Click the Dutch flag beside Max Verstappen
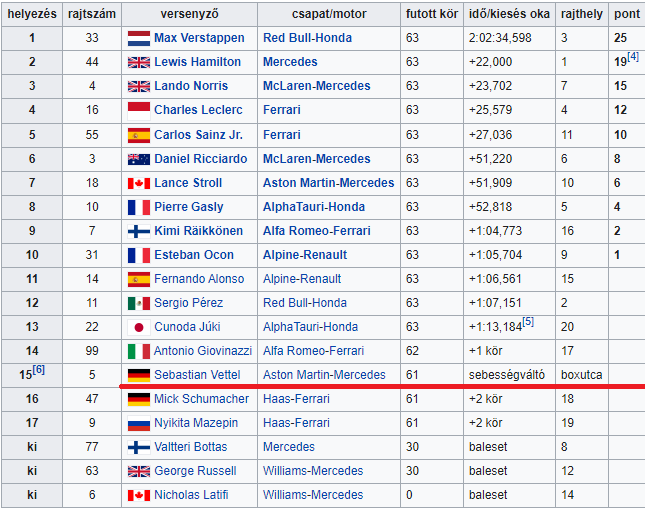The width and height of the screenshot is (645, 509). tap(138, 38)
